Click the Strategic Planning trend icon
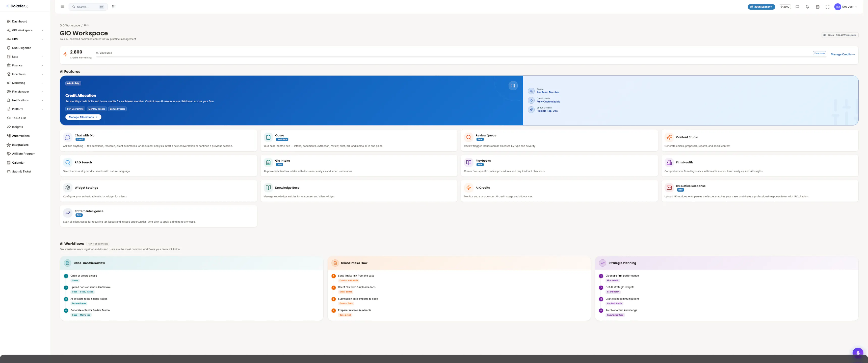 coord(602,263)
